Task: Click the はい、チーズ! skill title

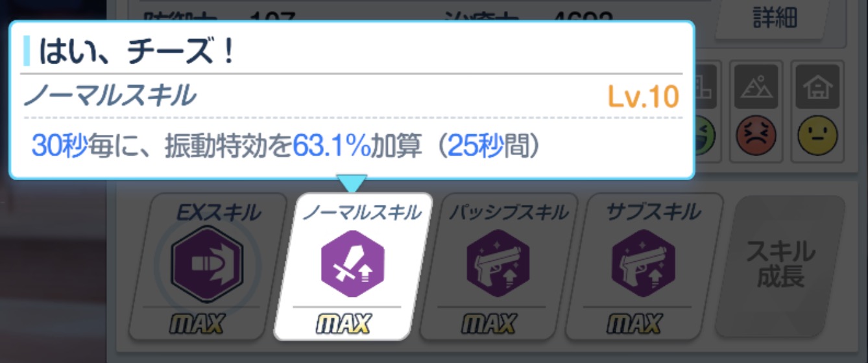Action: pyautogui.click(x=136, y=52)
